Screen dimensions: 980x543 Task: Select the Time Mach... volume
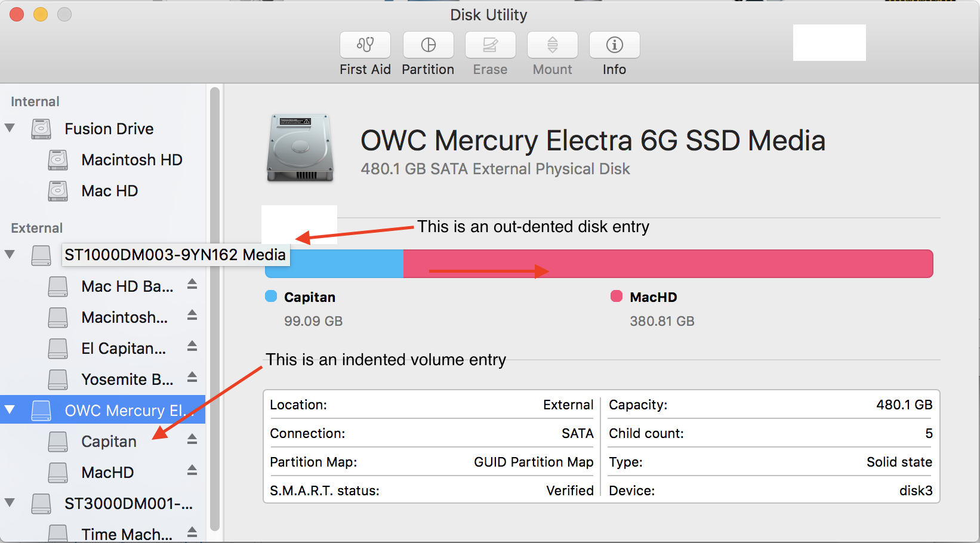127,534
